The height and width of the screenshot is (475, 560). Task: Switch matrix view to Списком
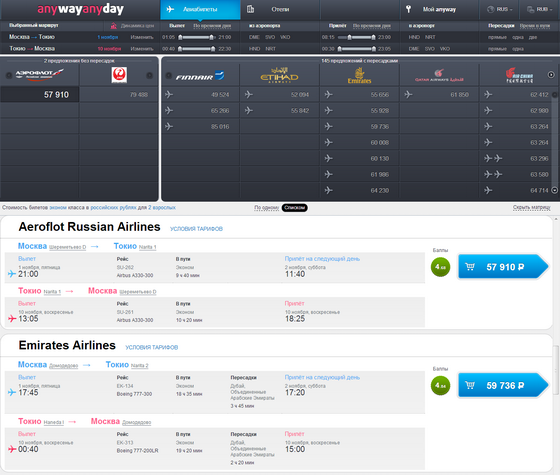click(x=295, y=208)
